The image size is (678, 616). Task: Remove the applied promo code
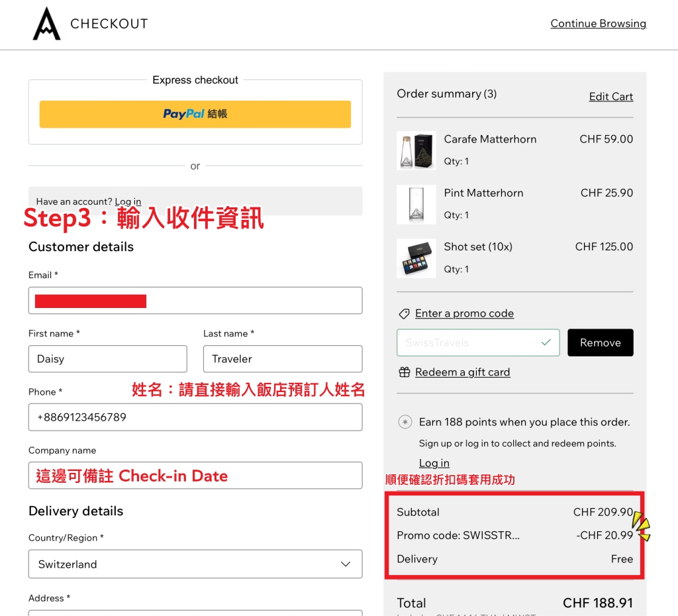tap(601, 342)
